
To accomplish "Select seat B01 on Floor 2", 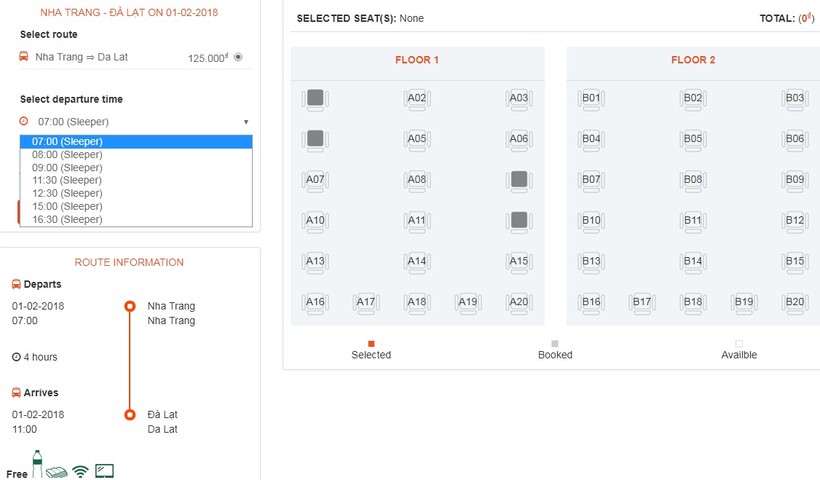I will point(591,98).
